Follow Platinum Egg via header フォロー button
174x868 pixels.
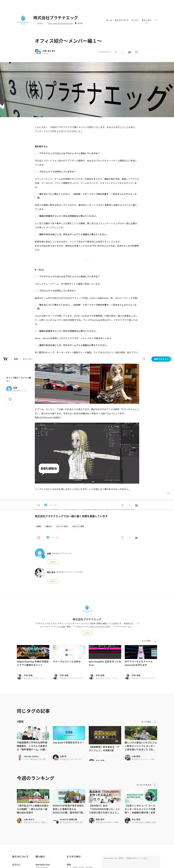point(40,24)
